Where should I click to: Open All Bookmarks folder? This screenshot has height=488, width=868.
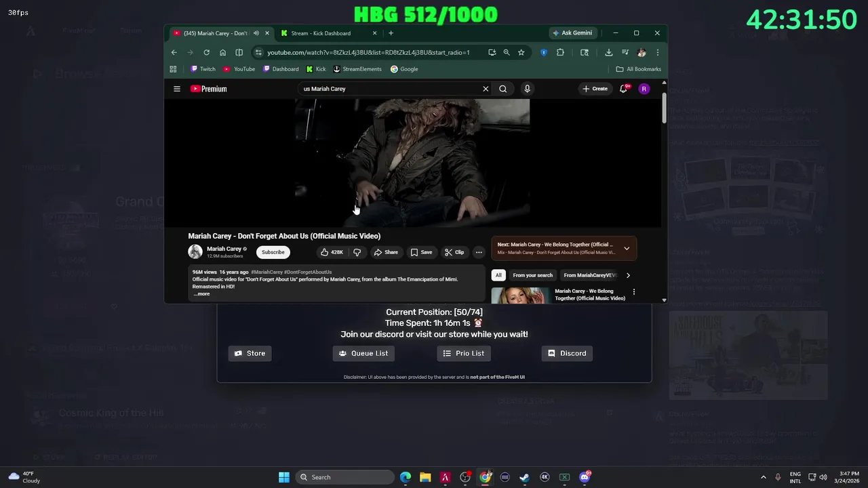click(638, 69)
